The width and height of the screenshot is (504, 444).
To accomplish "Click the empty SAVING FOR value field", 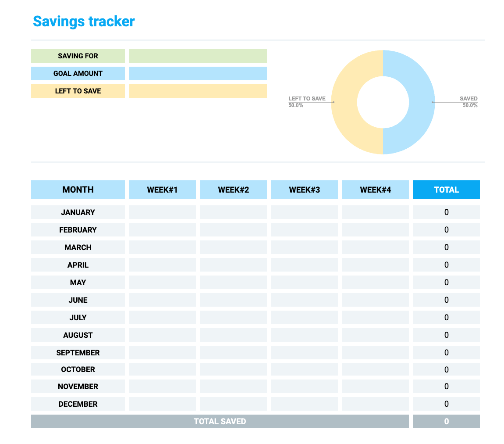I will click(x=198, y=56).
